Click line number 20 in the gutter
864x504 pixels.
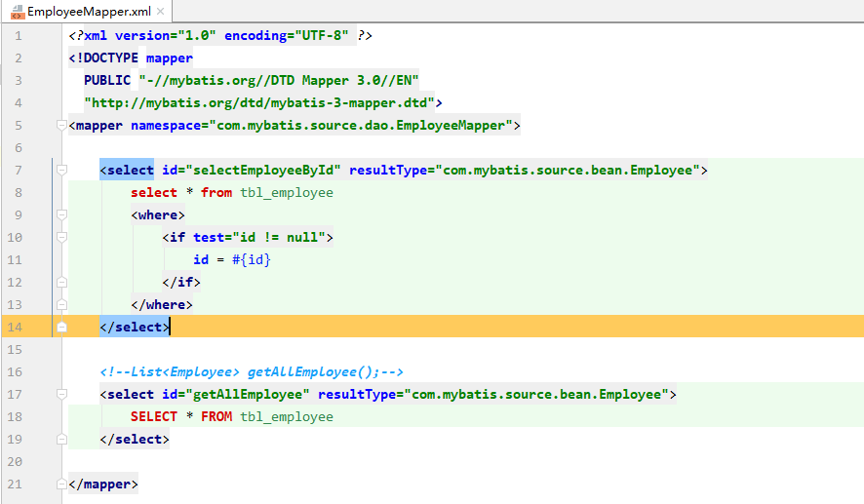15,461
